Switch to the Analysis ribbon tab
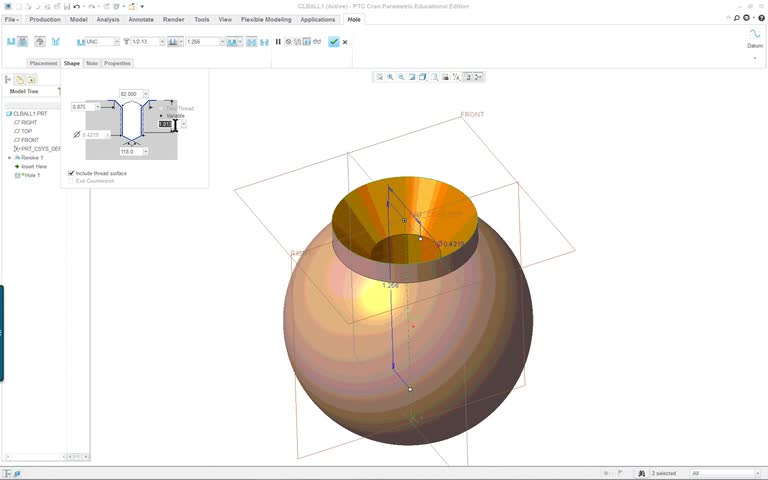Image resolution: width=768 pixels, height=480 pixels. coord(108,20)
